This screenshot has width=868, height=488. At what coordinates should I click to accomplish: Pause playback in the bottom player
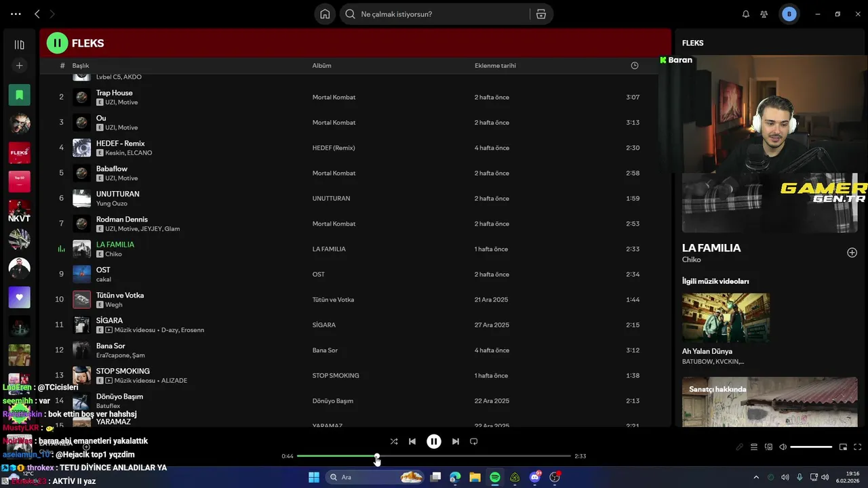434,441
